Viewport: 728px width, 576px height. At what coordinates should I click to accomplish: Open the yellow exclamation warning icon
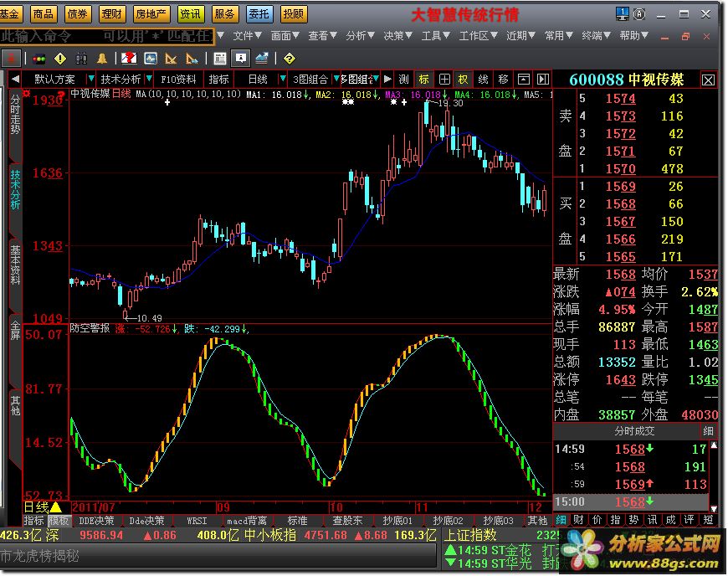[60, 59]
